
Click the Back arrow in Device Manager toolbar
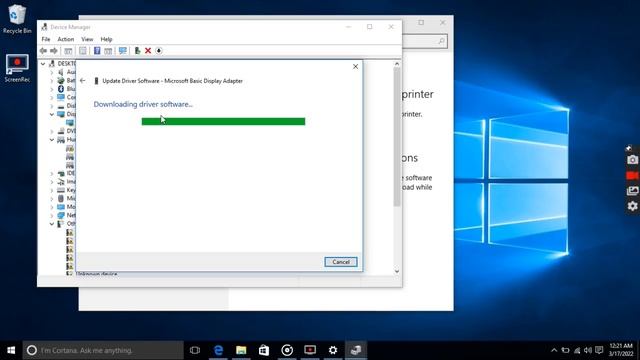[43, 51]
